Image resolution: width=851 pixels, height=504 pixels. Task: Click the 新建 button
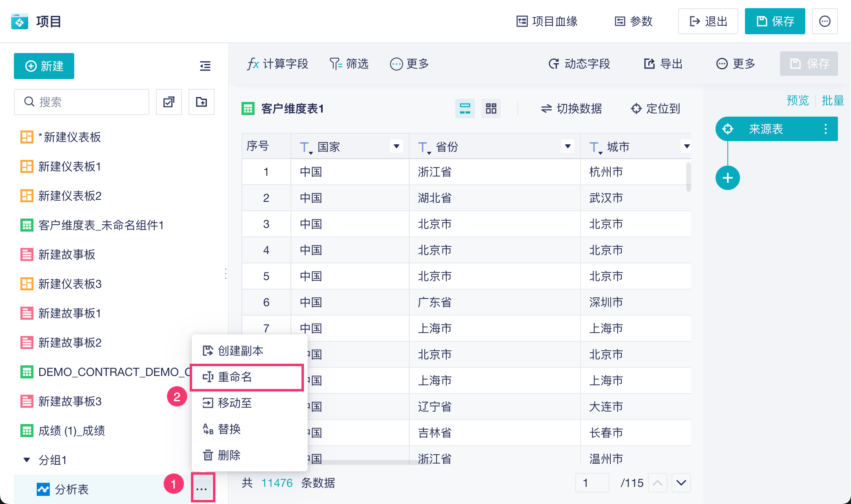44,66
